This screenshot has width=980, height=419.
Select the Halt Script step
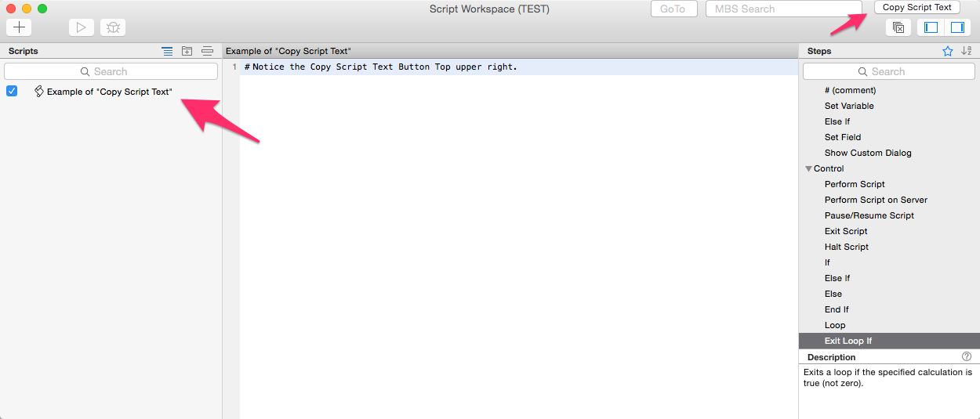point(847,247)
